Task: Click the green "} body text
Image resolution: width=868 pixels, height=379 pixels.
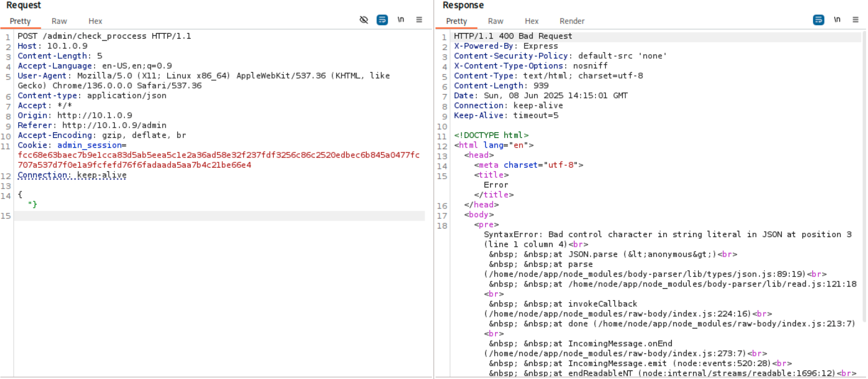Action: 32,205
